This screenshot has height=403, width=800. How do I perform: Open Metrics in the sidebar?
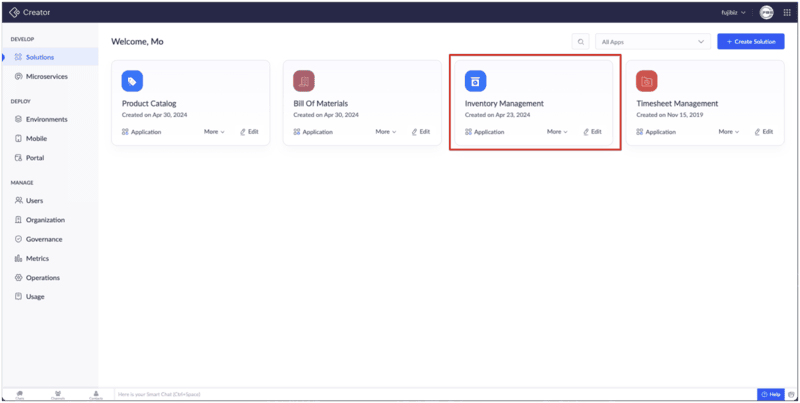tap(37, 258)
